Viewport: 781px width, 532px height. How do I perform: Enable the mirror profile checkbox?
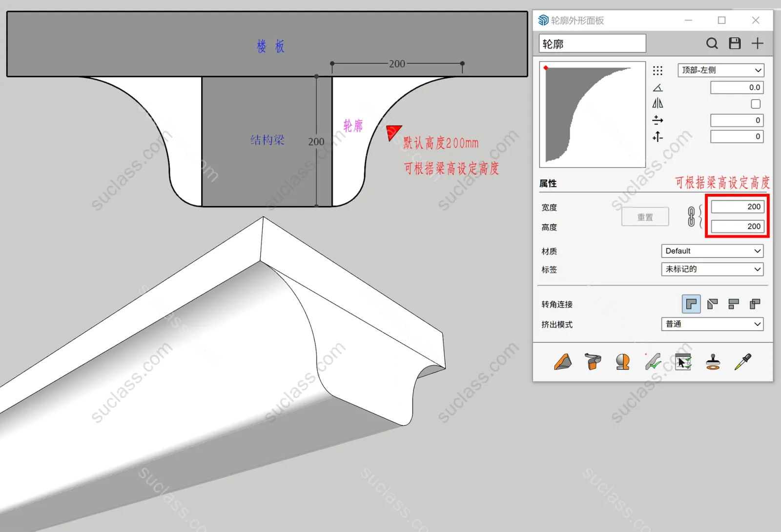tap(755, 104)
